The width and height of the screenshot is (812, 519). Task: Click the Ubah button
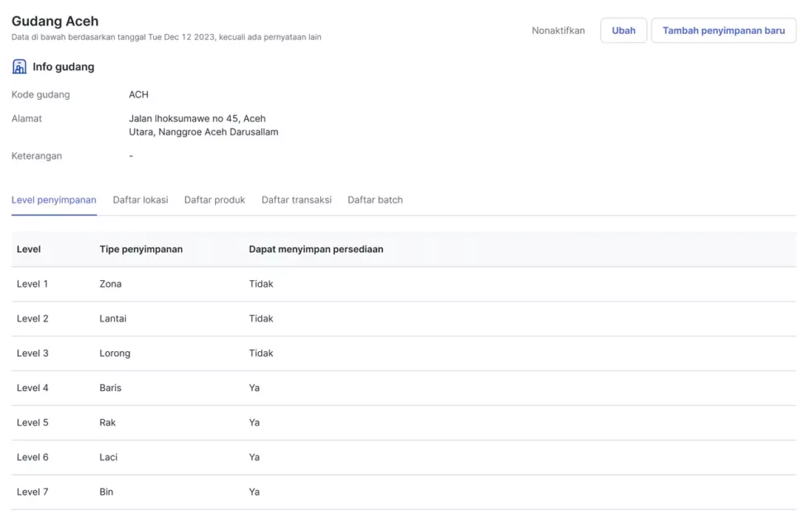point(623,31)
